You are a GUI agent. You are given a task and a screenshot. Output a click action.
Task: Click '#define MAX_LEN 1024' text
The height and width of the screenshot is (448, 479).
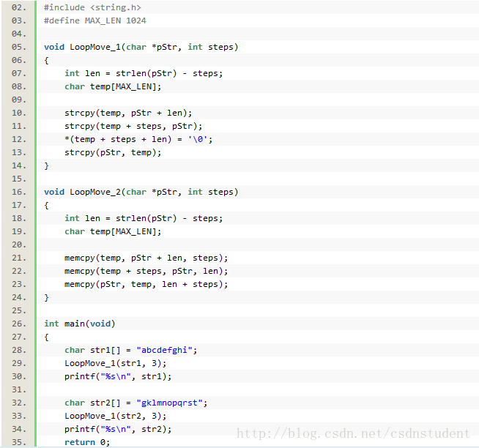pos(95,20)
